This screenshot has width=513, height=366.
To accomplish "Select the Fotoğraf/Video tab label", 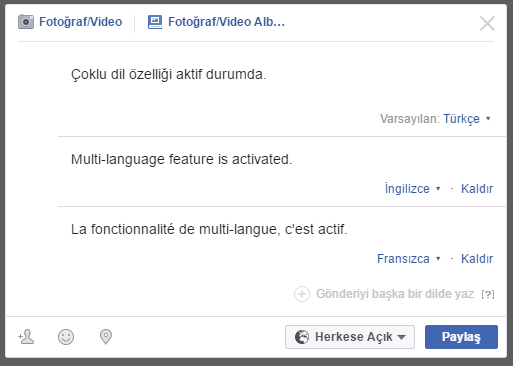I will [81, 22].
